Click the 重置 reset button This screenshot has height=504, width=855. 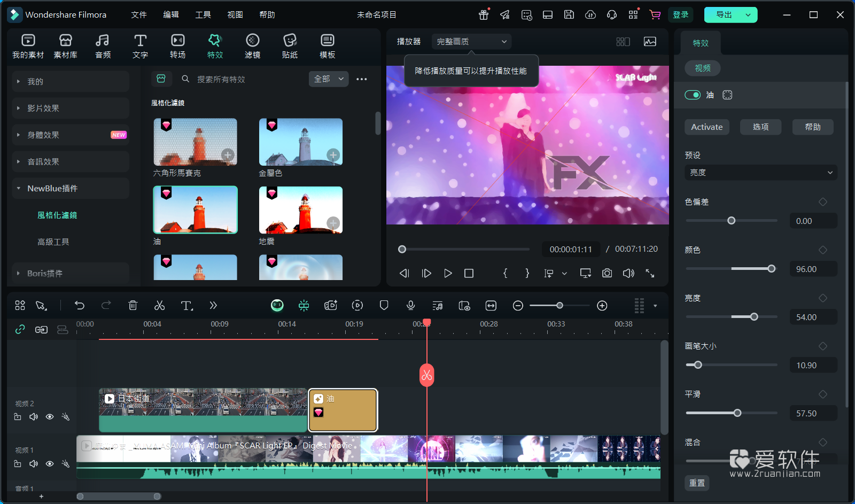(697, 483)
